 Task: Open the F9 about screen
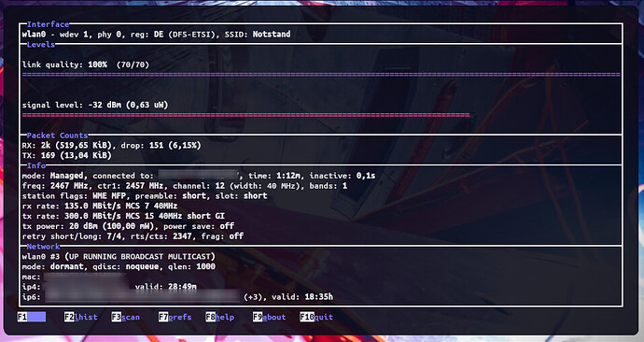pos(269,317)
